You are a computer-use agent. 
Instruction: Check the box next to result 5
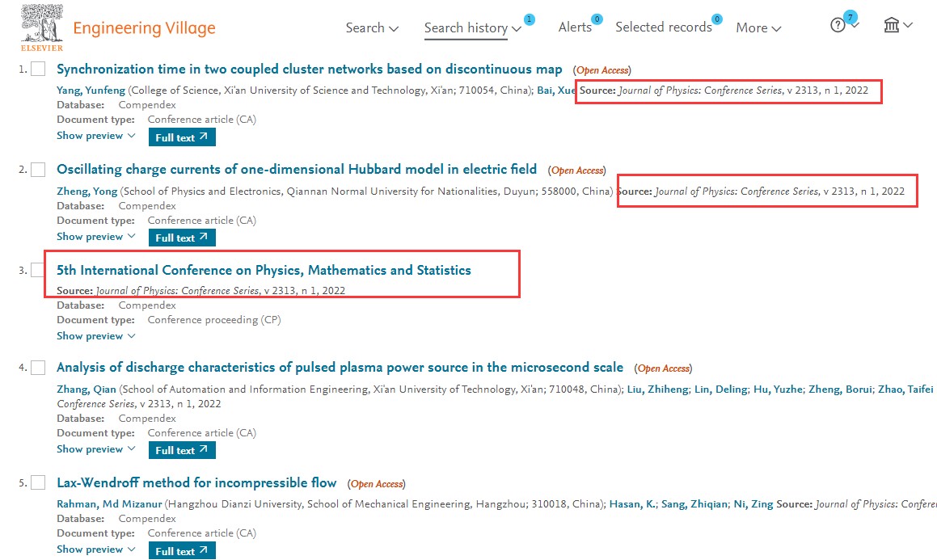(x=38, y=483)
